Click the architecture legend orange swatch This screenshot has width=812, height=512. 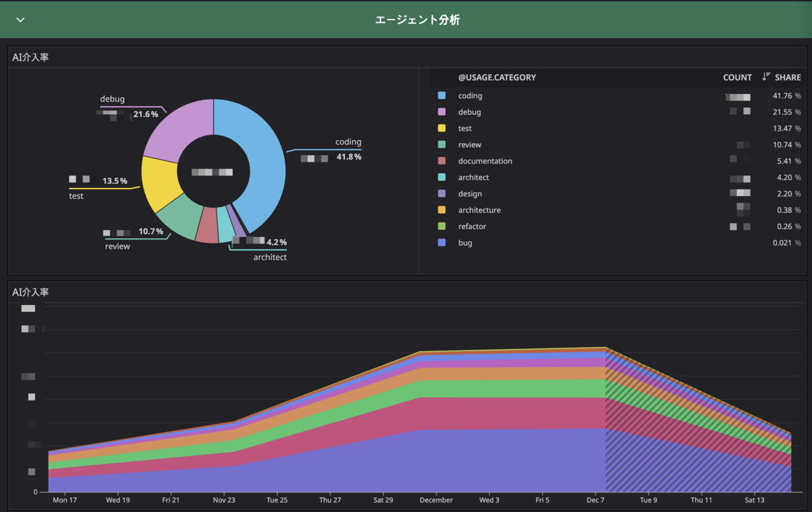[442, 210]
